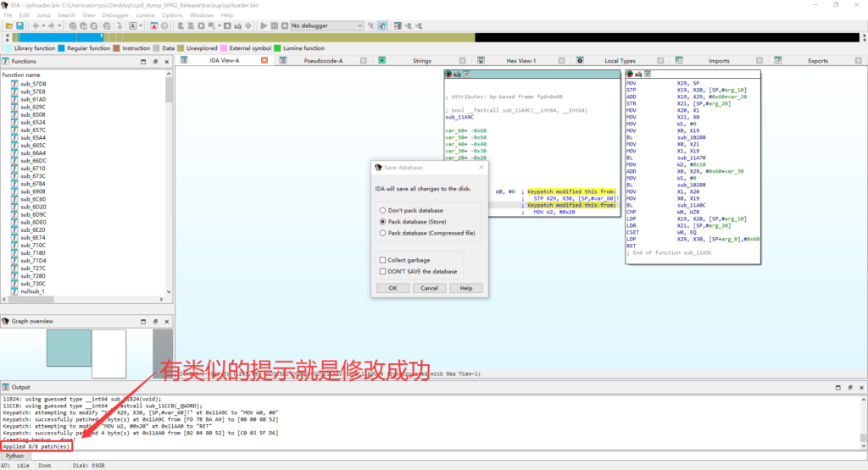This screenshot has width=868, height=470.
Task: Open dropdown arrow next to text 'A' icon
Action: click(x=141, y=26)
